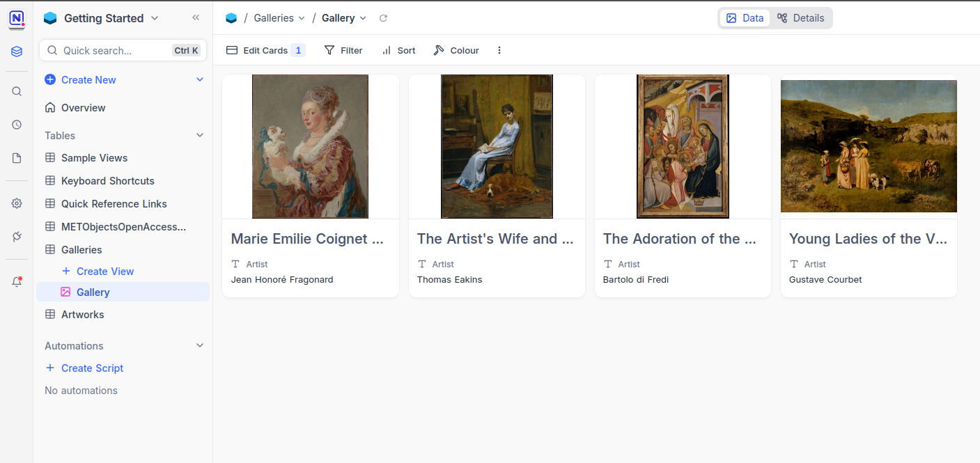The height and width of the screenshot is (463, 980).
Task: Click the Quick search field
Action: click(123, 50)
